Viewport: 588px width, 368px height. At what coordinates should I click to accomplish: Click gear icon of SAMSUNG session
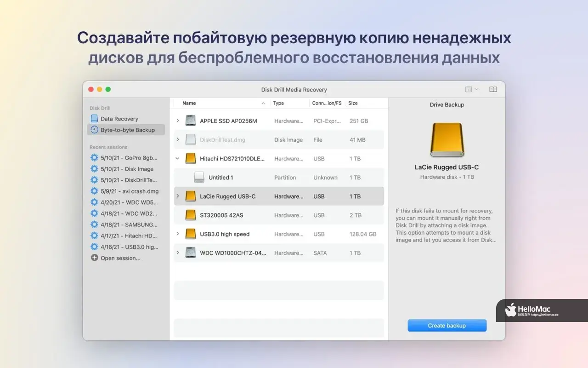point(94,224)
